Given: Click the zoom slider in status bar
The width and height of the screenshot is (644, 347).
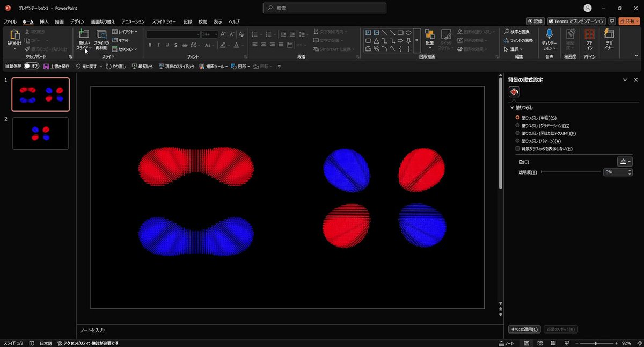Looking at the screenshot, I should (x=596, y=343).
